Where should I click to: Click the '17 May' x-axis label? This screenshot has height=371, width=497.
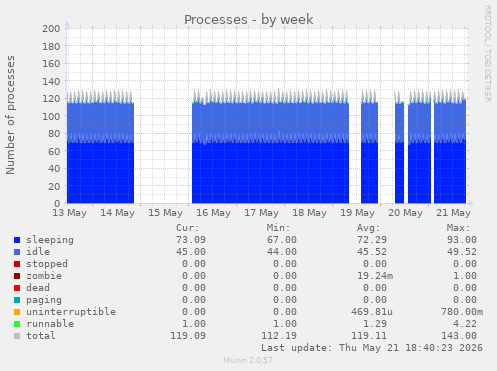pos(261,213)
